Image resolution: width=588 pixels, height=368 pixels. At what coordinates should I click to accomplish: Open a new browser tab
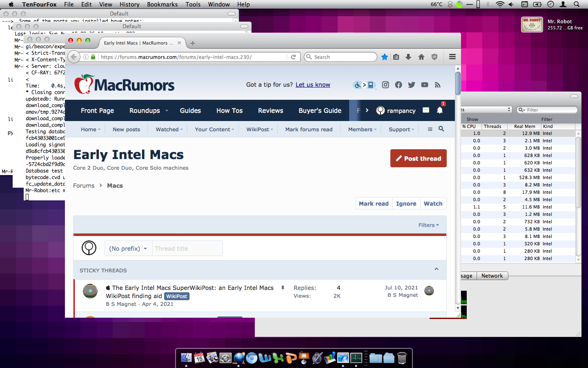pos(193,43)
